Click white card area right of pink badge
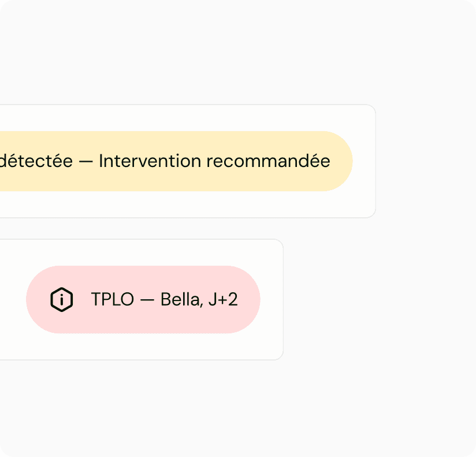 click(x=272, y=300)
